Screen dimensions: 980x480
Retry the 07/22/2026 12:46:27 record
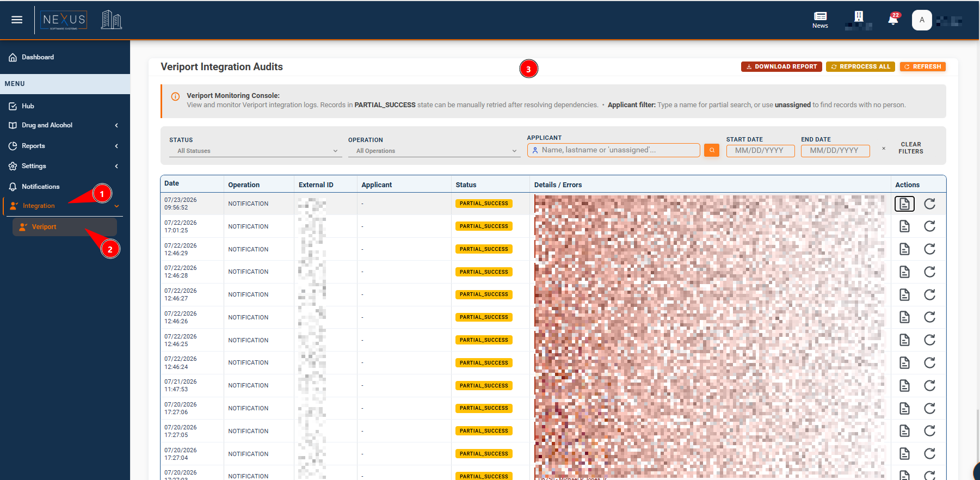click(x=930, y=294)
